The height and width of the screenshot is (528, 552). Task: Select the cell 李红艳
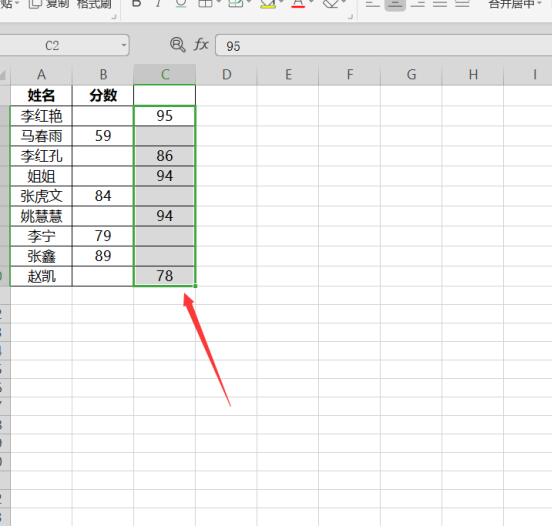coord(41,116)
